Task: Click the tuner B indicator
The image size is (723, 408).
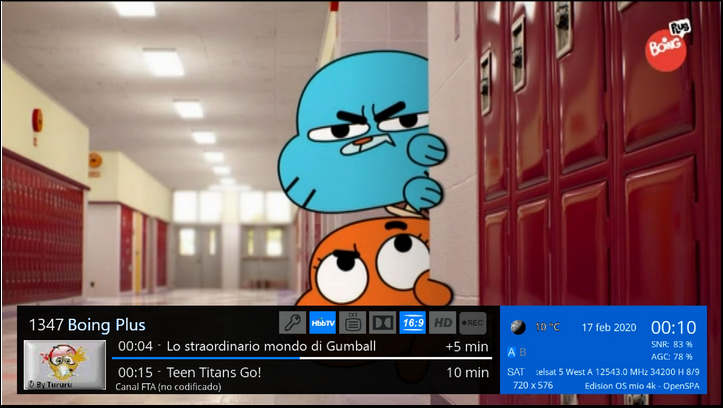Action: (523, 352)
